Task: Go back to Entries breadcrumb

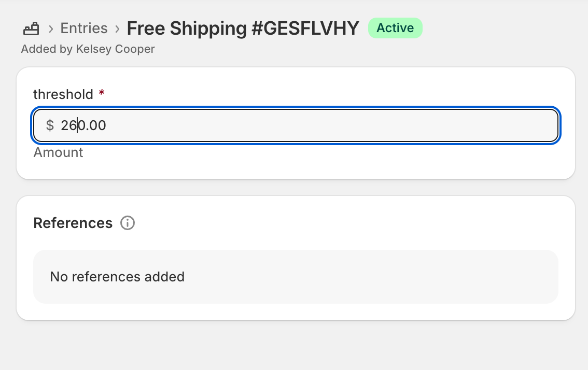Action: (84, 29)
